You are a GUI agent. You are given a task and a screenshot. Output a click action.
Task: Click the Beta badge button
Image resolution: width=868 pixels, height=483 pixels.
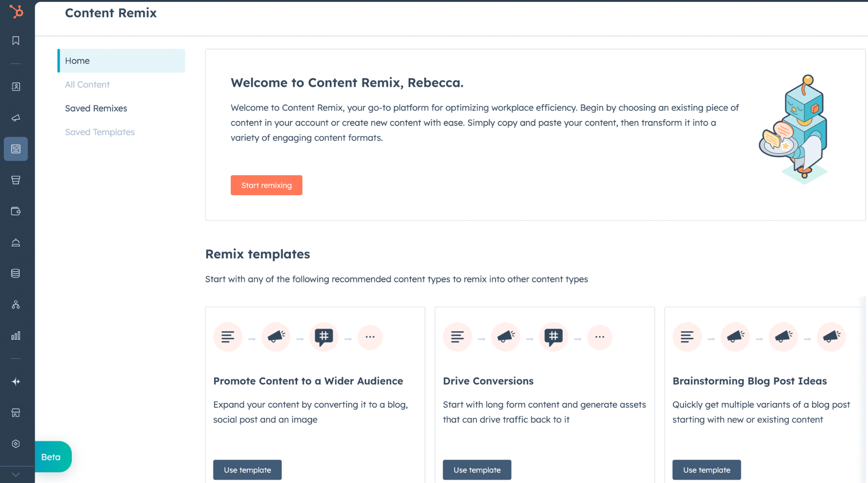[52, 457]
